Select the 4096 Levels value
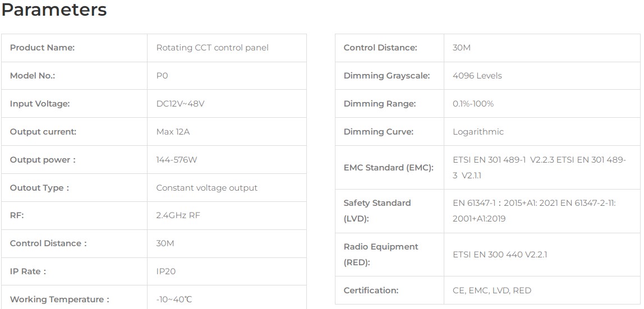Viewport: 644px width, 309px height. 477,76
